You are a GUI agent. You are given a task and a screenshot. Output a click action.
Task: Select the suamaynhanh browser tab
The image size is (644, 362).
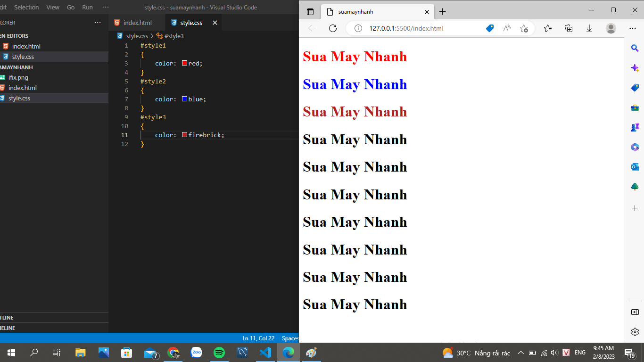(377, 12)
